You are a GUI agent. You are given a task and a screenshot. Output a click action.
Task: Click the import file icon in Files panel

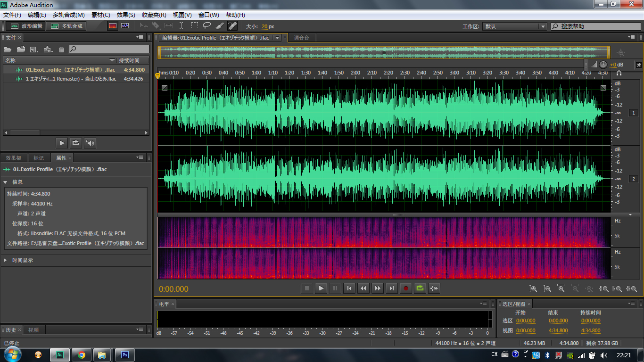21,49
